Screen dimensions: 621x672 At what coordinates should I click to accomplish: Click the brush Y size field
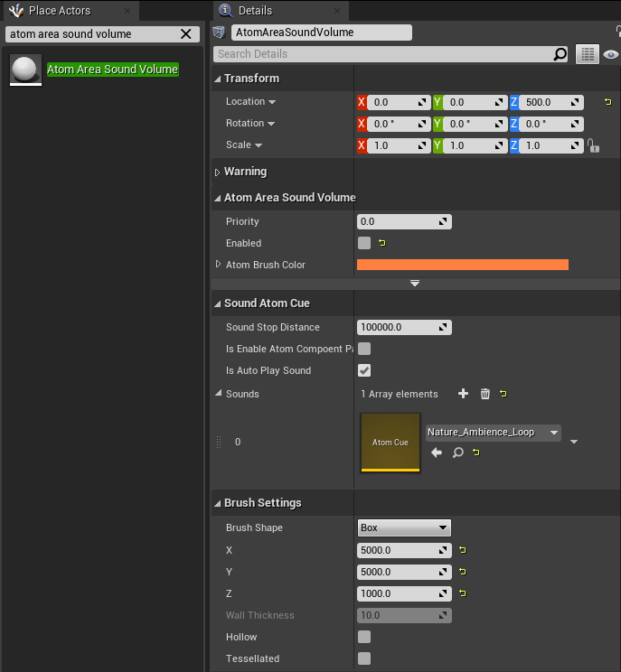(x=404, y=572)
